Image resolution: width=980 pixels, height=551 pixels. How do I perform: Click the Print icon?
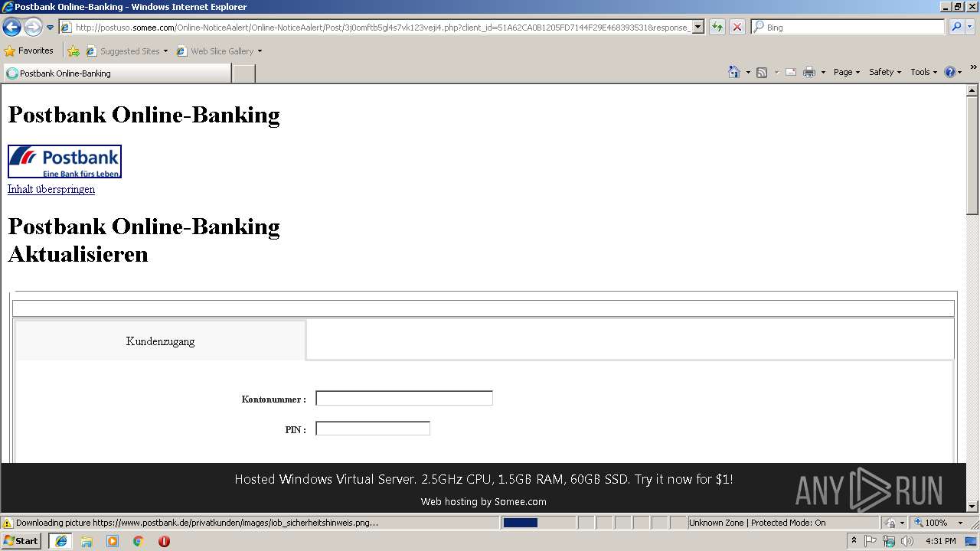tap(809, 72)
